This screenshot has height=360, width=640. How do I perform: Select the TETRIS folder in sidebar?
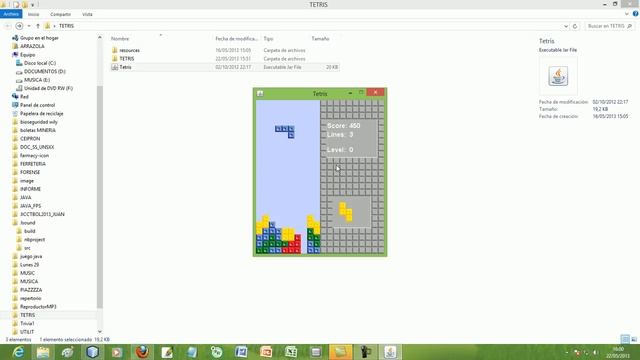(27, 315)
